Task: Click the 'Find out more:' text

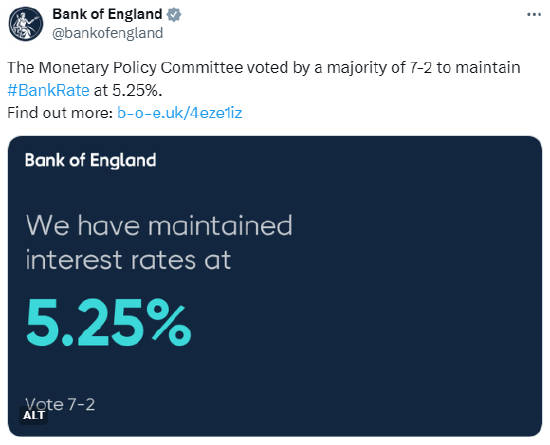Action: 60,113
